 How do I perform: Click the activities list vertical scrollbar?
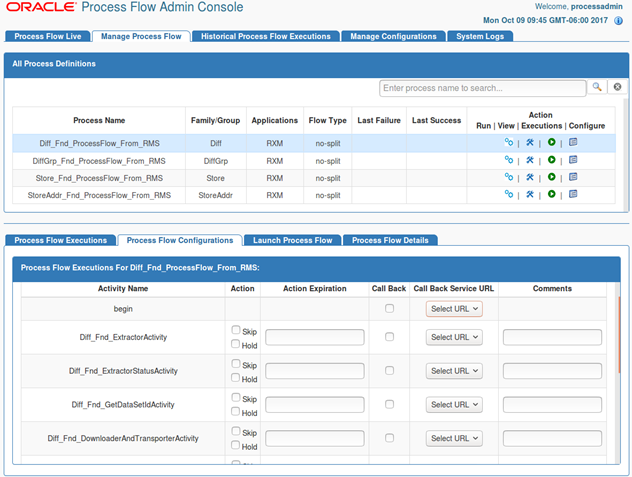pyautogui.click(x=619, y=335)
